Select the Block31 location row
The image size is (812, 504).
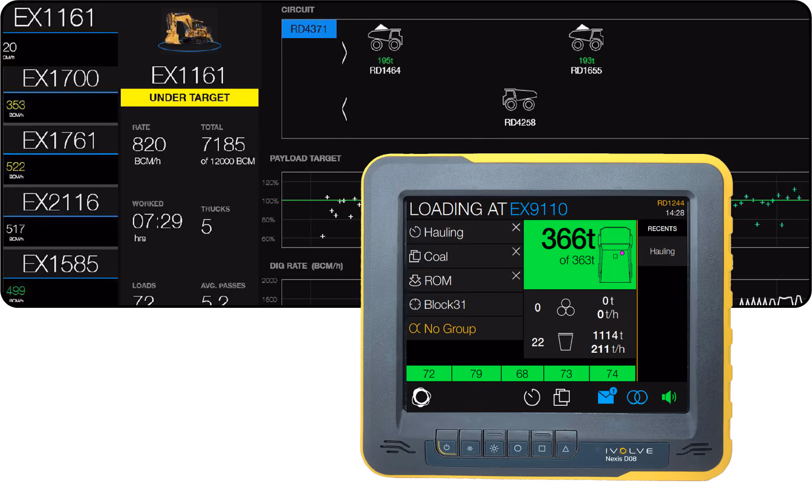point(464,304)
